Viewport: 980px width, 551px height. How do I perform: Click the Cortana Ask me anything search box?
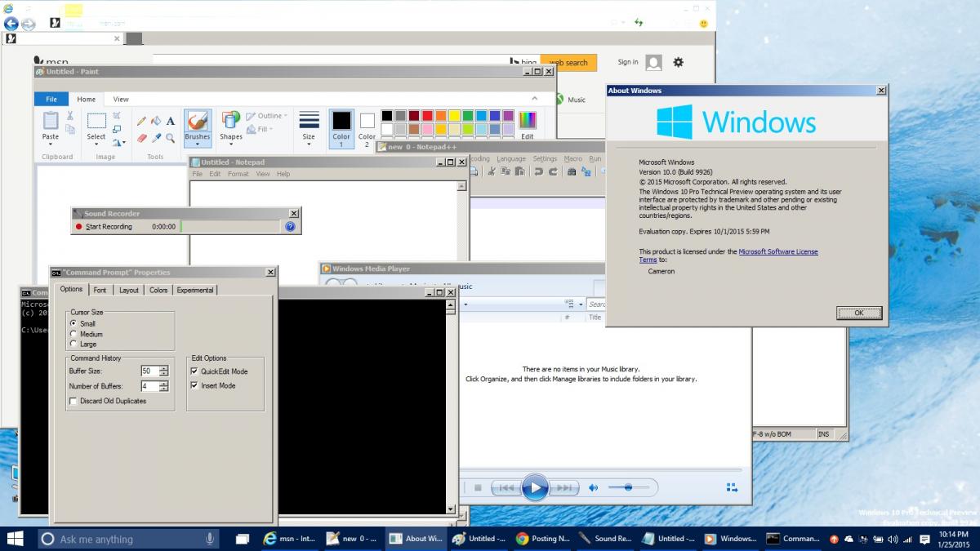129,539
